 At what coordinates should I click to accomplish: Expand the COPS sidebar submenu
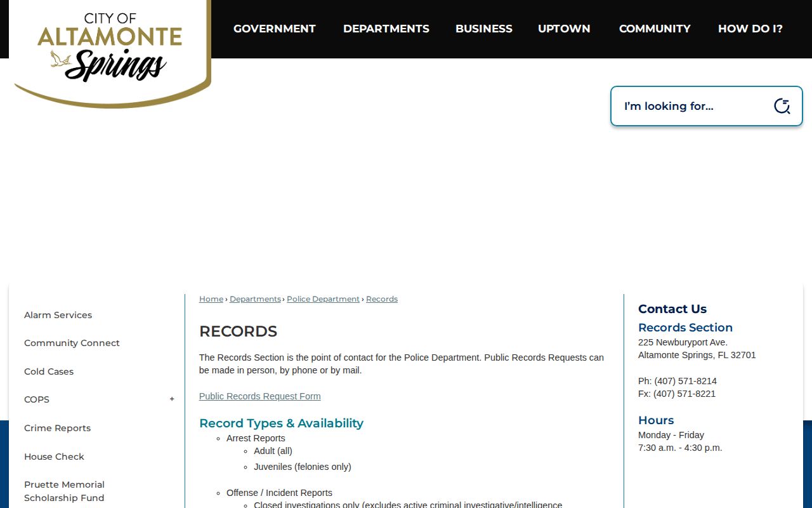(x=172, y=399)
